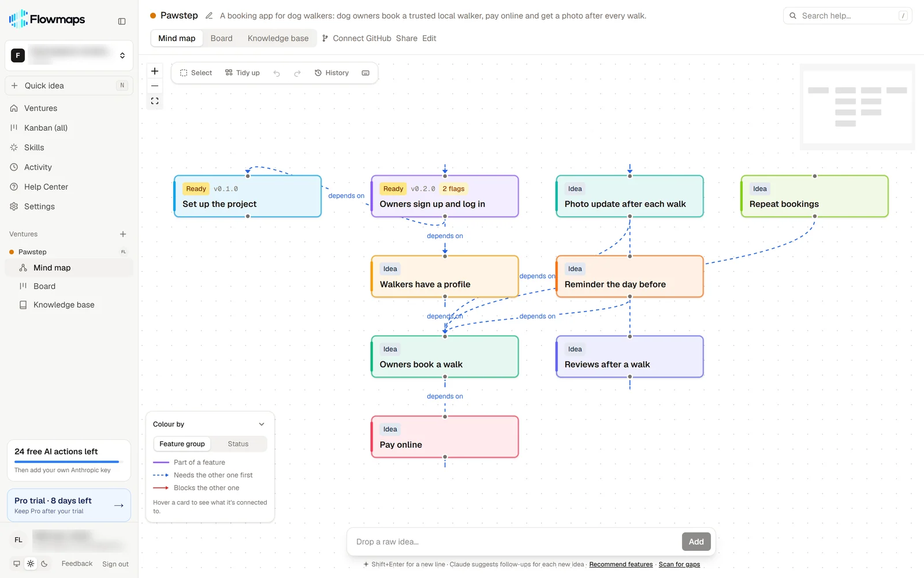924x578 pixels.
Task: Select the Repeat bookings card
Action: (814, 197)
